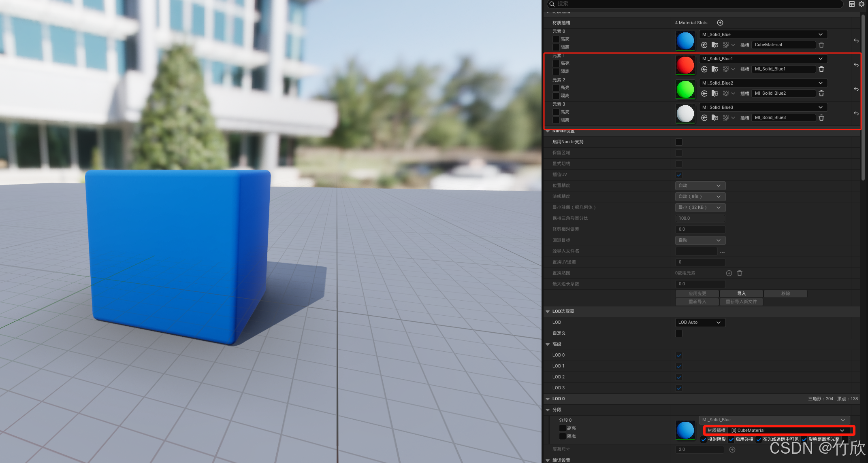Add element to the displacement maps array

(x=729, y=273)
